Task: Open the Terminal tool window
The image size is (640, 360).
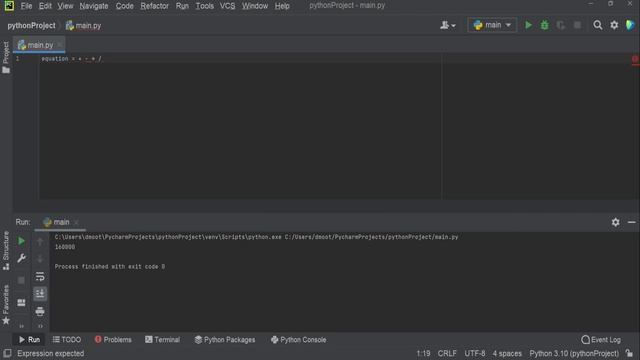Action: click(x=162, y=340)
